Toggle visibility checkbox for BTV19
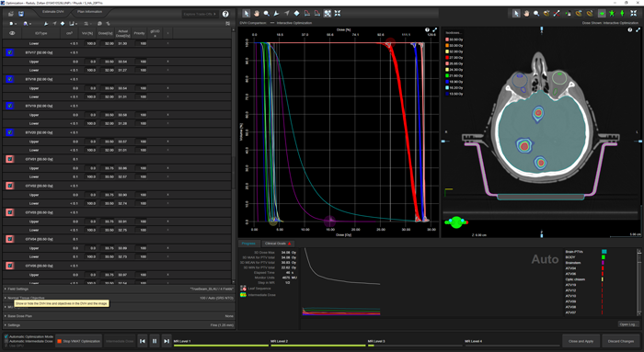Image resolution: width=644 pixels, height=352 pixels. 10,106
